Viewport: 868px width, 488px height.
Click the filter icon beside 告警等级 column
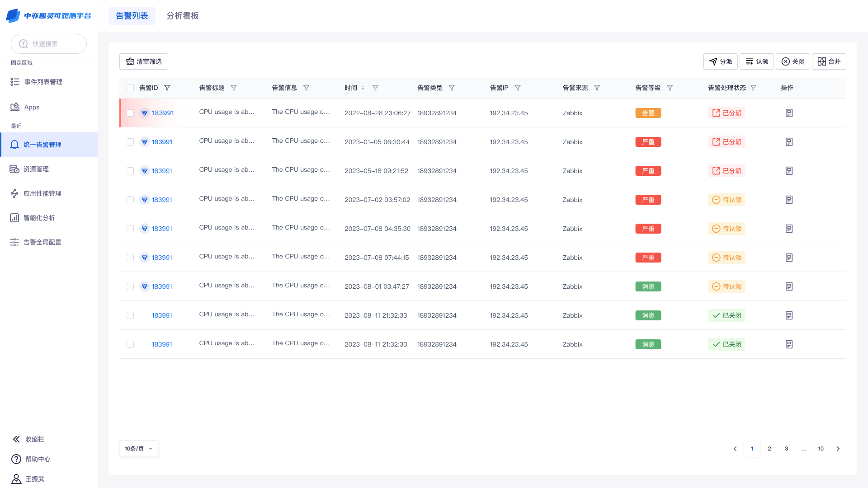tap(670, 88)
